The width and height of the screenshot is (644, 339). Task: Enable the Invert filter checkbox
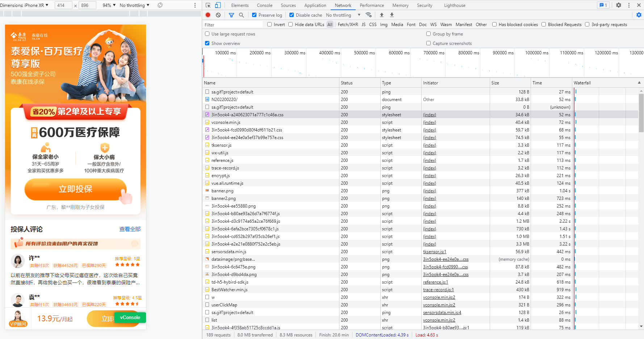tap(269, 24)
